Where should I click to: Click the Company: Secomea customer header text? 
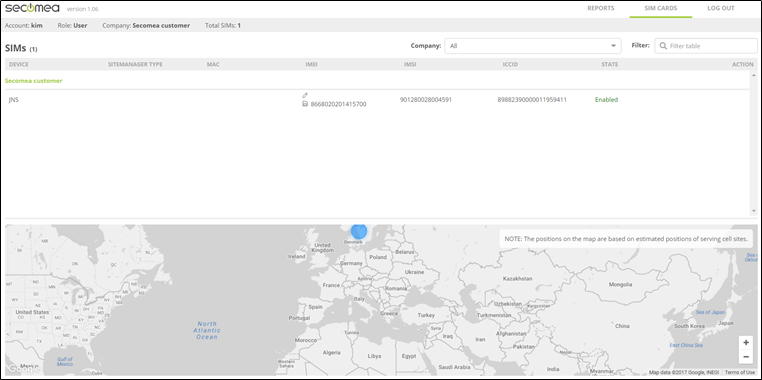(146, 25)
